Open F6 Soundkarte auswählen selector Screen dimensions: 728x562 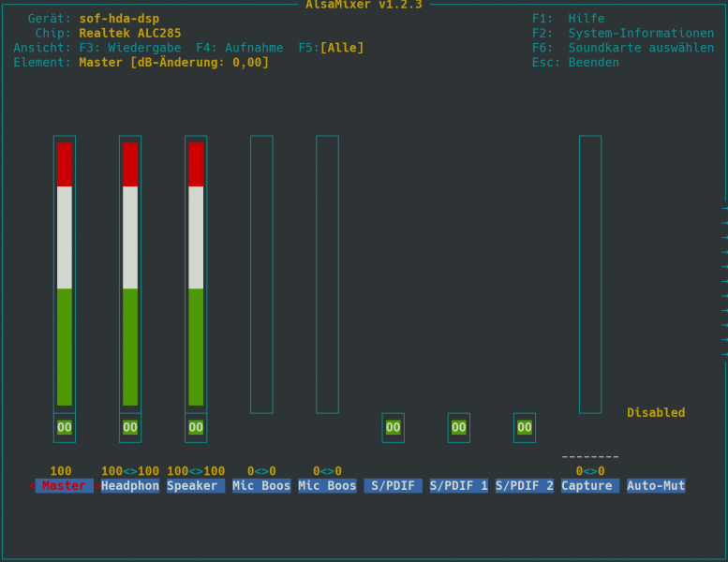coord(622,48)
